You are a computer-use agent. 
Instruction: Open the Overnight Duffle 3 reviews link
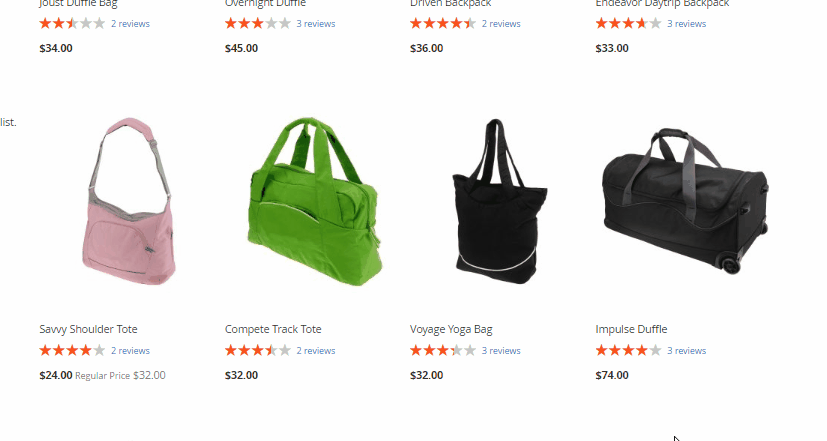point(315,24)
